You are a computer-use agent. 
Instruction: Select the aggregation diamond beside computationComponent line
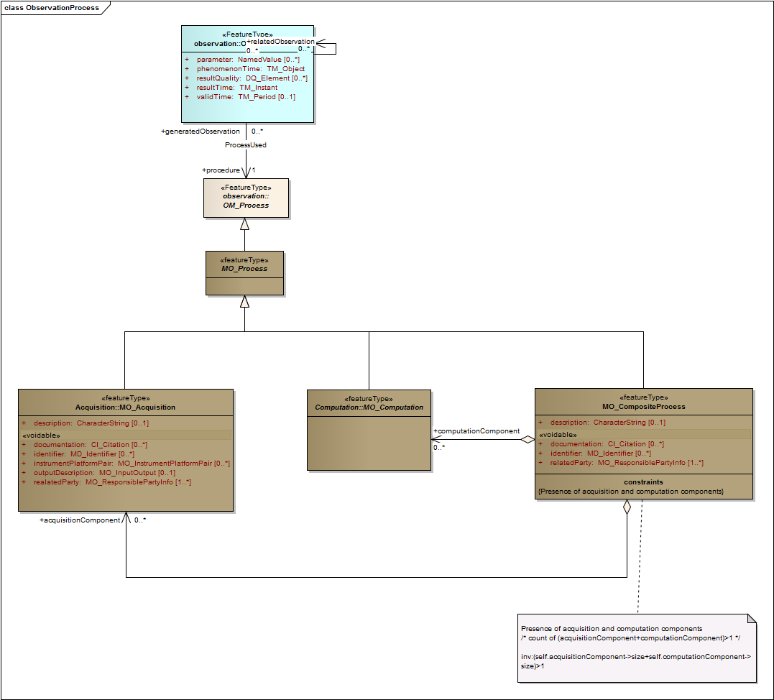pos(528,440)
